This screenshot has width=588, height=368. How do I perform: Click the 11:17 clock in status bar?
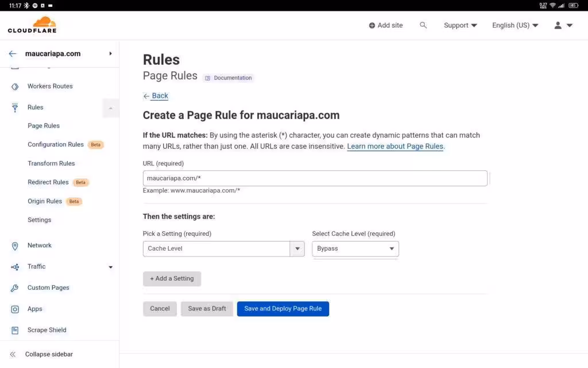15,5
